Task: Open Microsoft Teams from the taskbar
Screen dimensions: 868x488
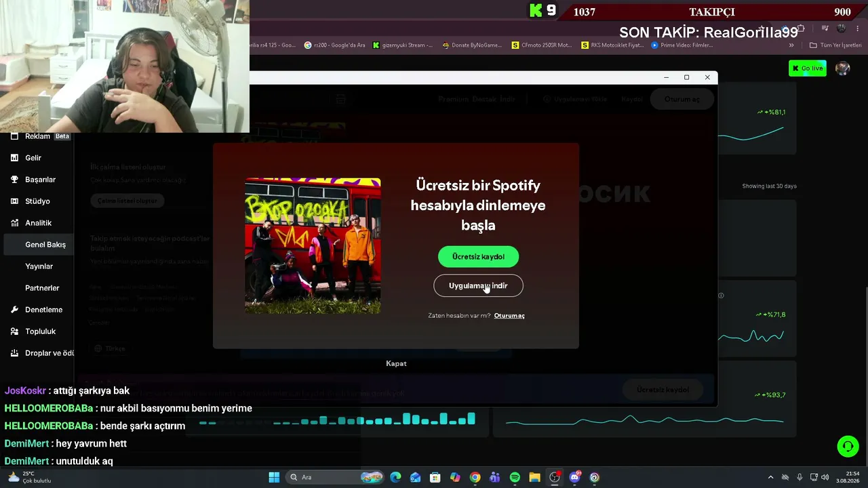Action: (x=495, y=478)
